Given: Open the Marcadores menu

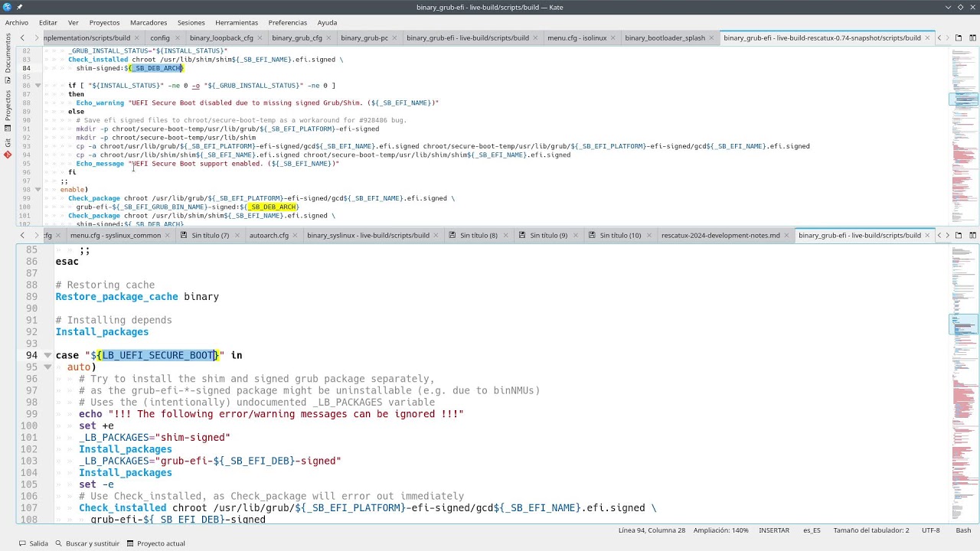Looking at the screenshot, I should click(x=149, y=22).
